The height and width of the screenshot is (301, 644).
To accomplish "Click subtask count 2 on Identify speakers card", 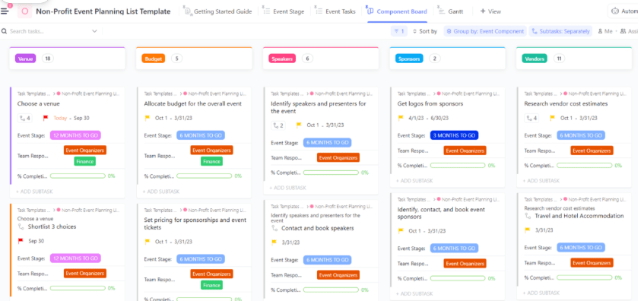I will coord(278,125).
